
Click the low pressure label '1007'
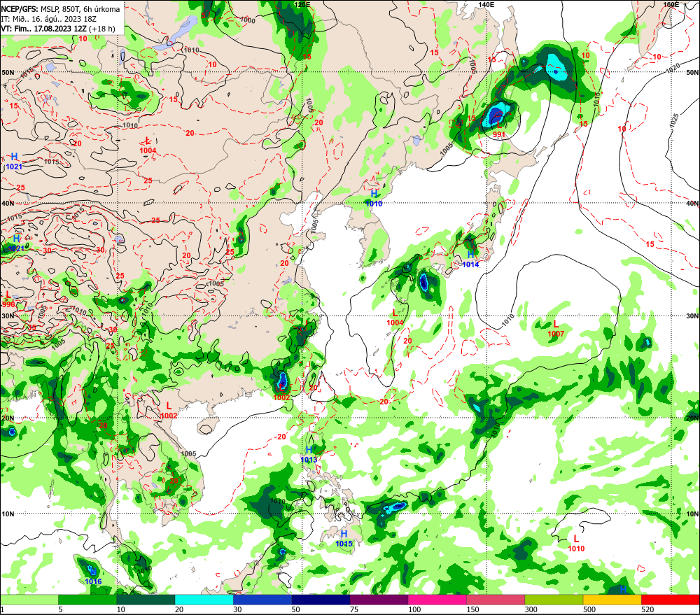pyautogui.click(x=556, y=334)
